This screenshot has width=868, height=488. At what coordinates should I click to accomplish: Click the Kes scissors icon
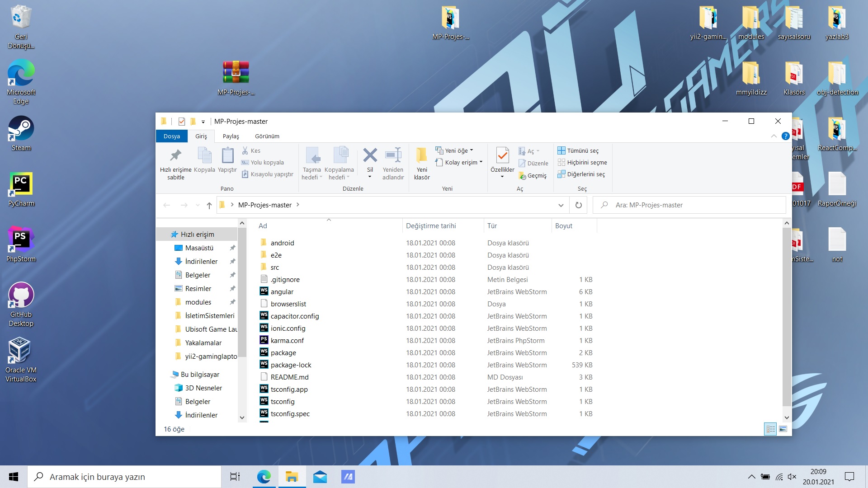point(245,150)
